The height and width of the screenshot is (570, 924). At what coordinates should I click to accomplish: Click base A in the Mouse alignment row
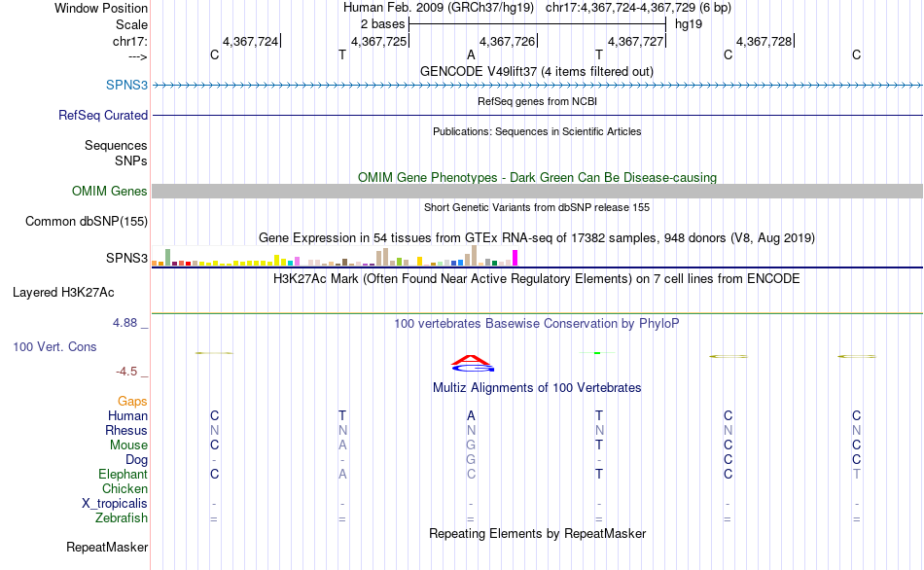tap(342, 445)
